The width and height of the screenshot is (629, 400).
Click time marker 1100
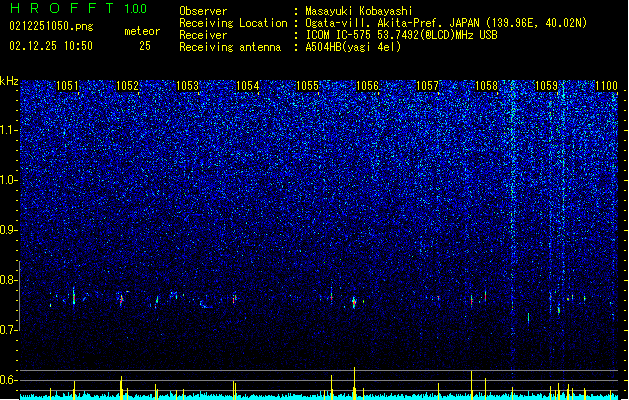point(606,86)
